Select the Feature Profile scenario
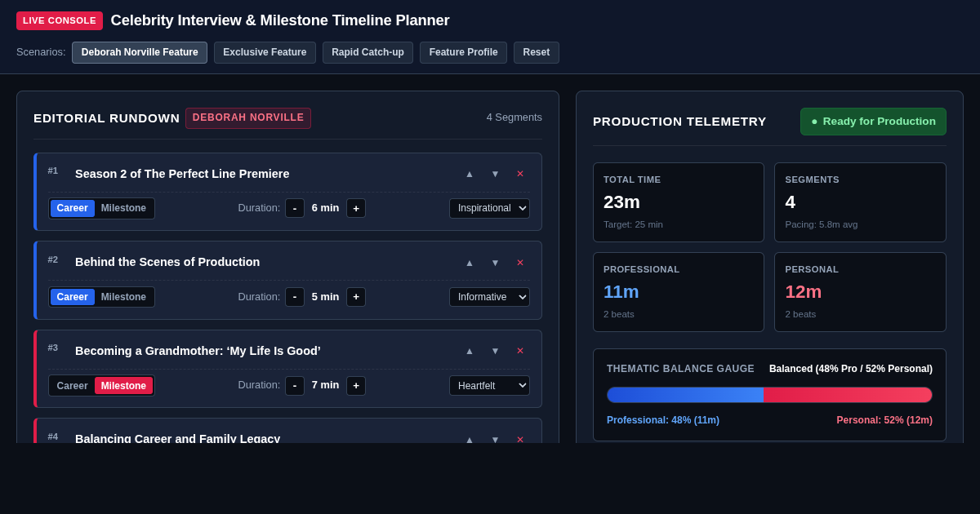The height and width of the screenshot is (514, 980). tap(463, 52)
